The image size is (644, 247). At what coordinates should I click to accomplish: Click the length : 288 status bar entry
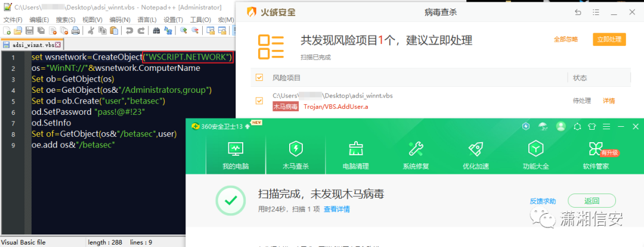click(x=105, y=242)
